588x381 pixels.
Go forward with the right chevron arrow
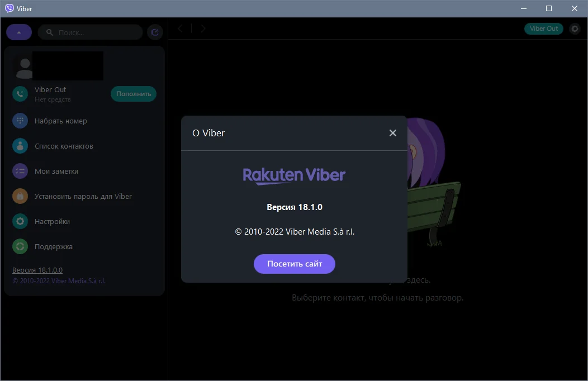(203, 28)
